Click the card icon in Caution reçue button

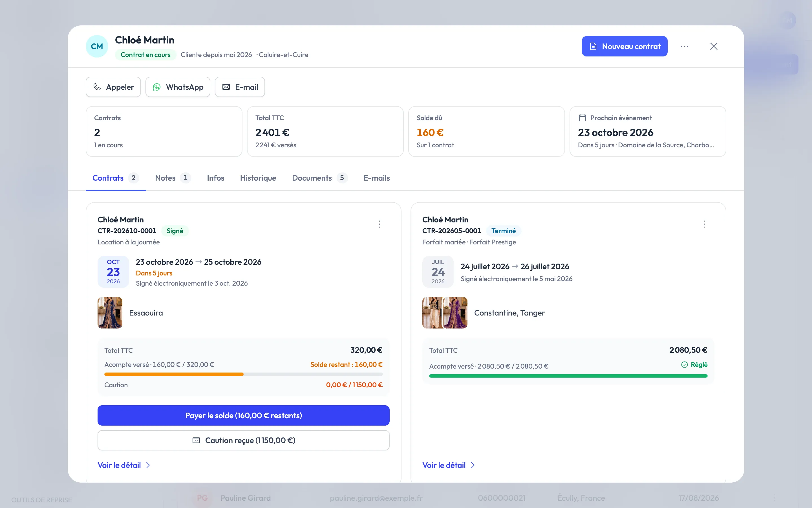coord(196,440)
